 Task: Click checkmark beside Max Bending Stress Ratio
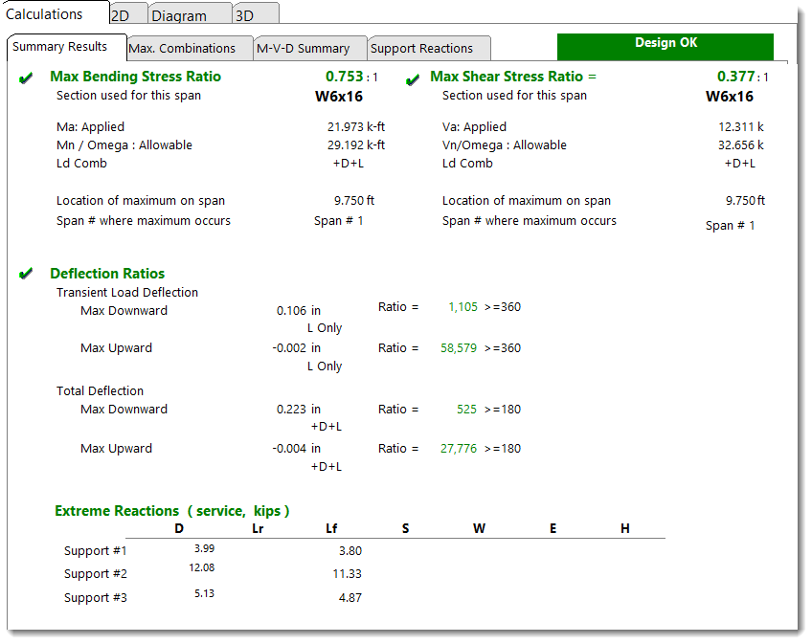(25, 78)
